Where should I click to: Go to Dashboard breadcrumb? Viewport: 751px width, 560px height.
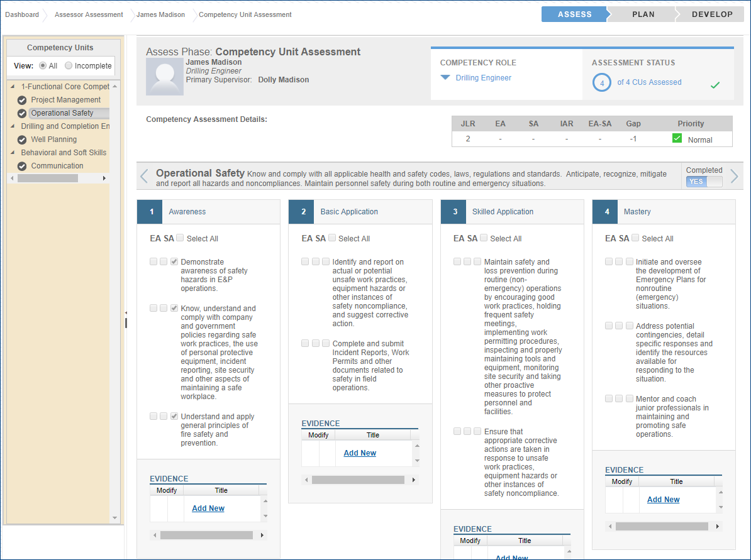click(x=22, y=15)
